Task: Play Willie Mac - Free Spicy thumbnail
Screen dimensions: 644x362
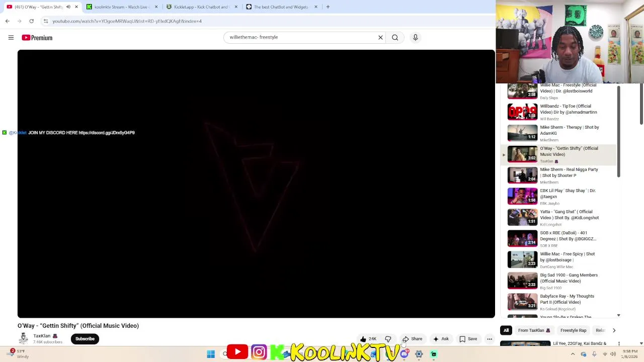Action: pos(522,259)
